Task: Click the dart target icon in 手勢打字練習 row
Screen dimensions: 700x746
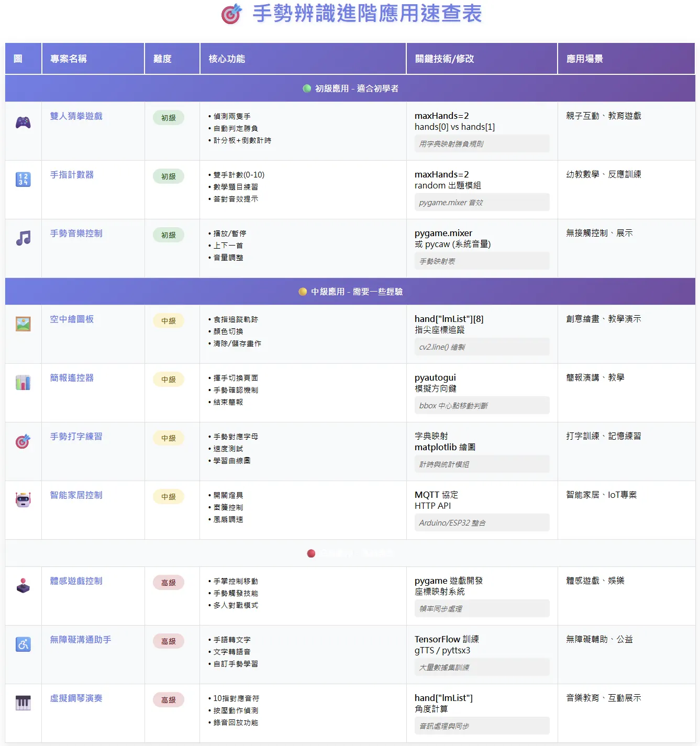Action: pos(23,441)
